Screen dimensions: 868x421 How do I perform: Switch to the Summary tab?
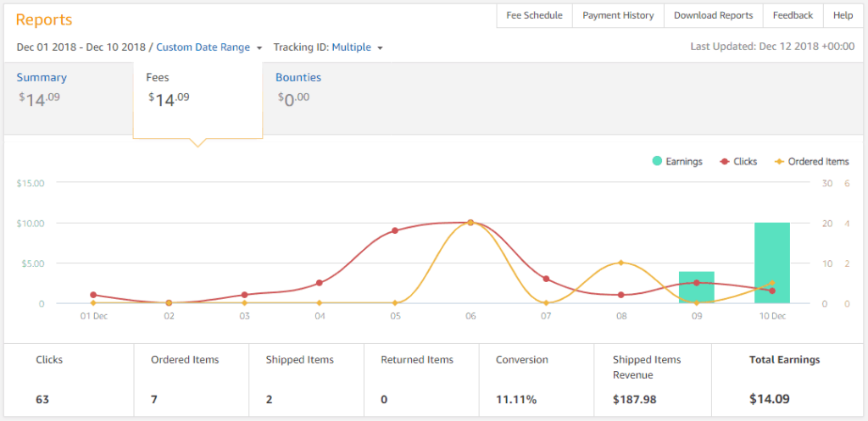[42, 87]
